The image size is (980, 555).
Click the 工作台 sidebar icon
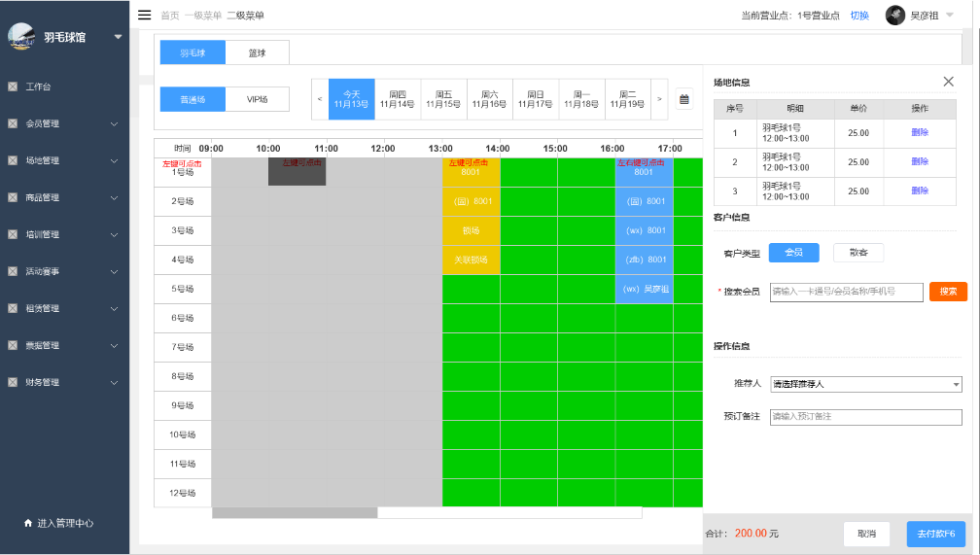(x=13, y=87)
